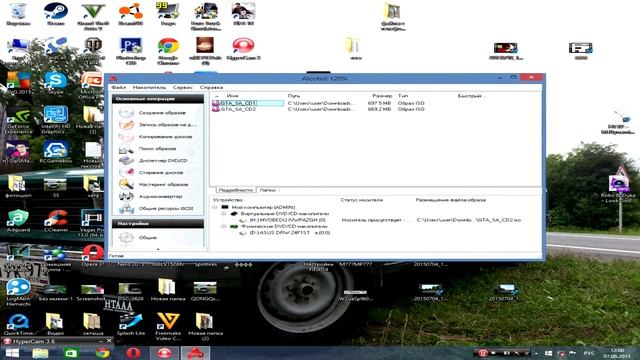The width and height of the screenshot is (640, 360).
Task: Click the РУС language indicator in tray
Action: point(589,353)
